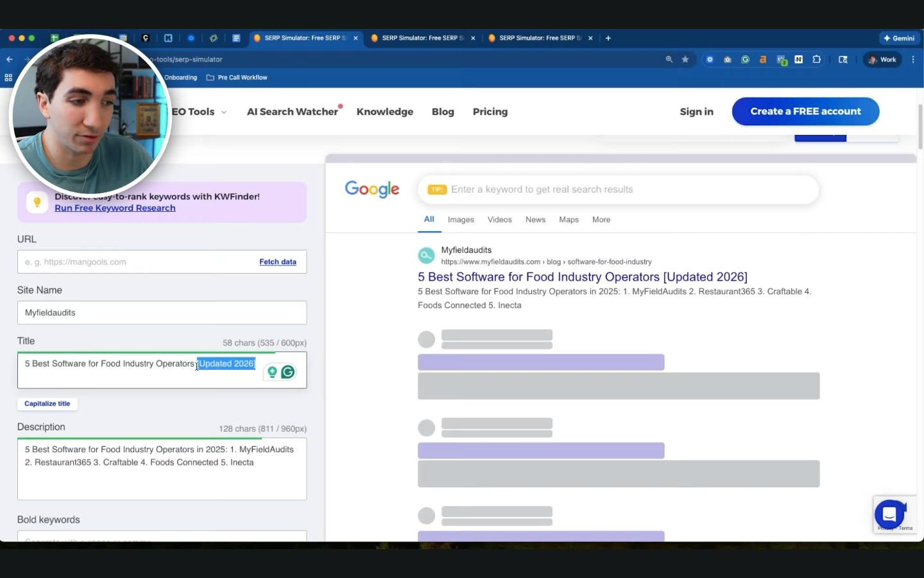The width and height of the screenshot is (924, 578).
Task: Click the Fetch data link
Action: coord(278,262)
